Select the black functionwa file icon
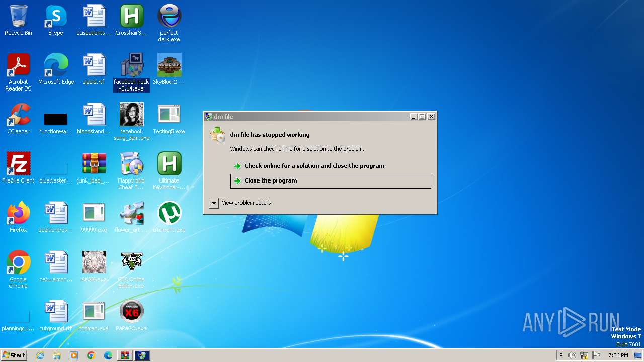 pyautogui.click(x=56, y=122)
